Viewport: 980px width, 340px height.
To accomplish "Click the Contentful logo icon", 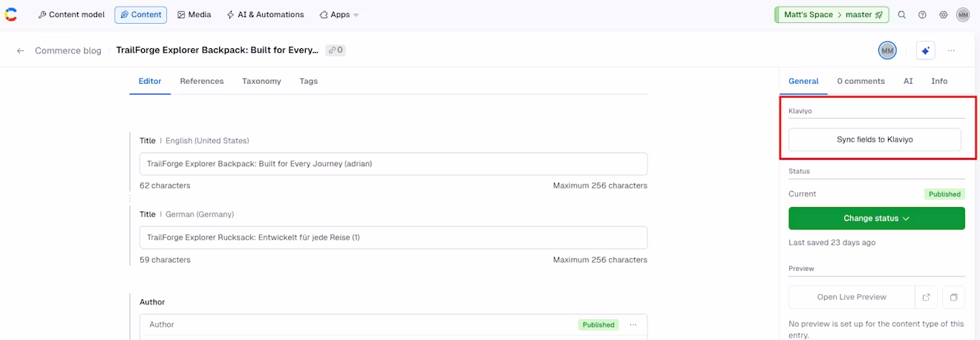I will [11, 14].
